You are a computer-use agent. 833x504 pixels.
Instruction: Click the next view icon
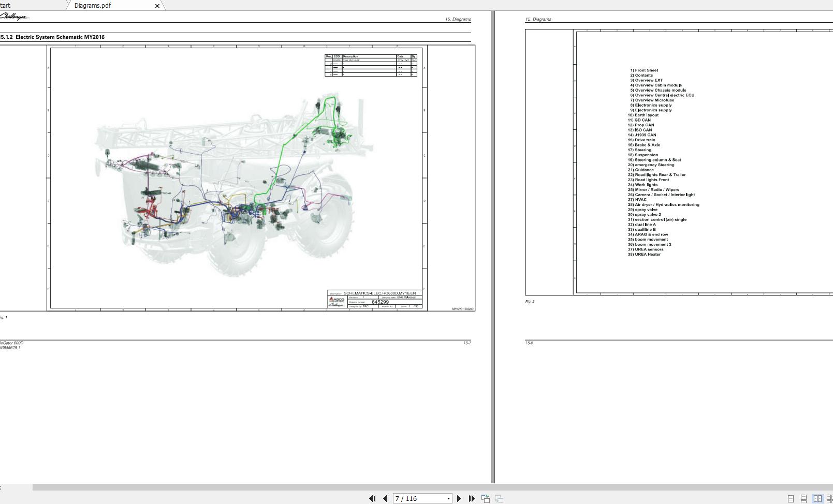coord(499,498)
